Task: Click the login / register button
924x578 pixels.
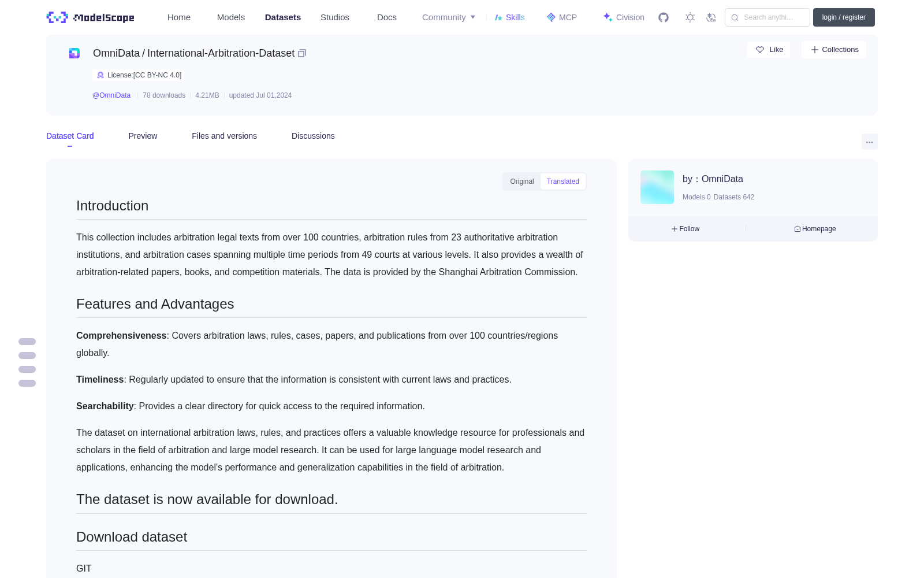Action: point(844,17)
